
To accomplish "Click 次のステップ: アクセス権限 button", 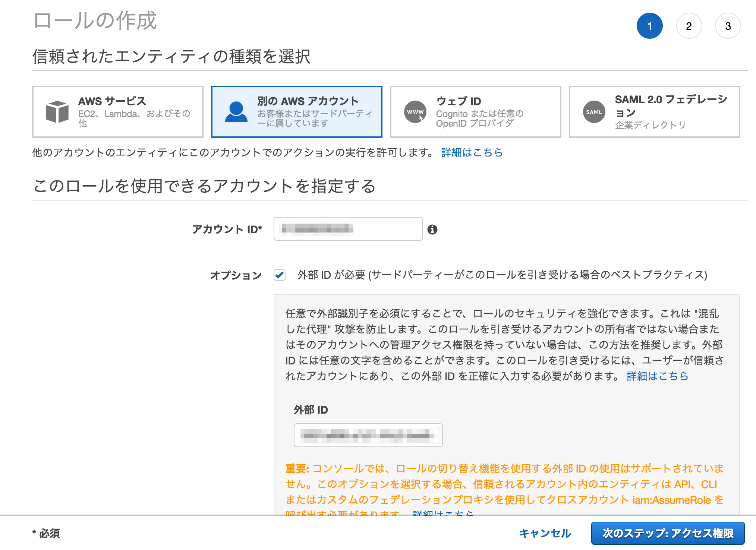I will 668,532.
